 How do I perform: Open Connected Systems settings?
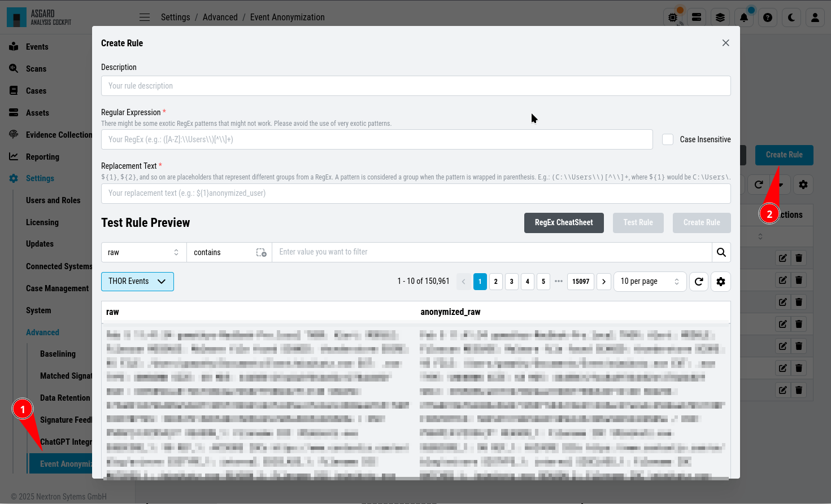tap(59, 266)
